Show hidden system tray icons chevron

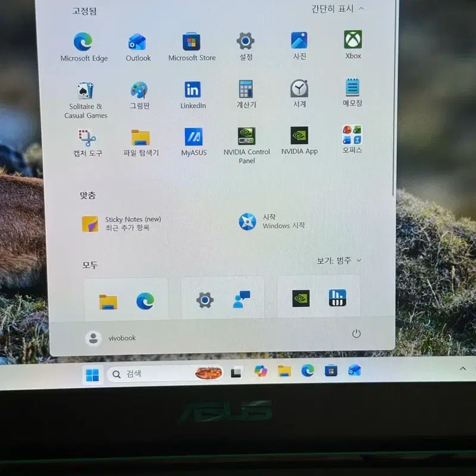[x=463, y=368]
